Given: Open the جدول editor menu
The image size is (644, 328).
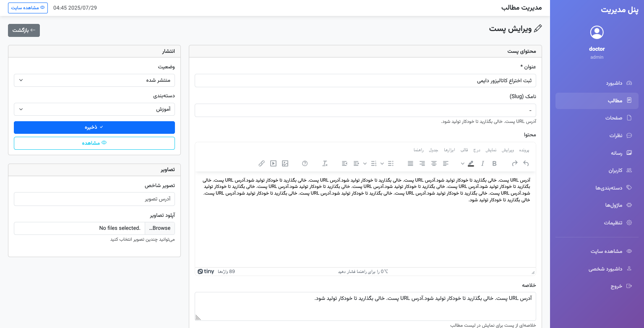Looking at the screenshot, I should coord(433,150).
